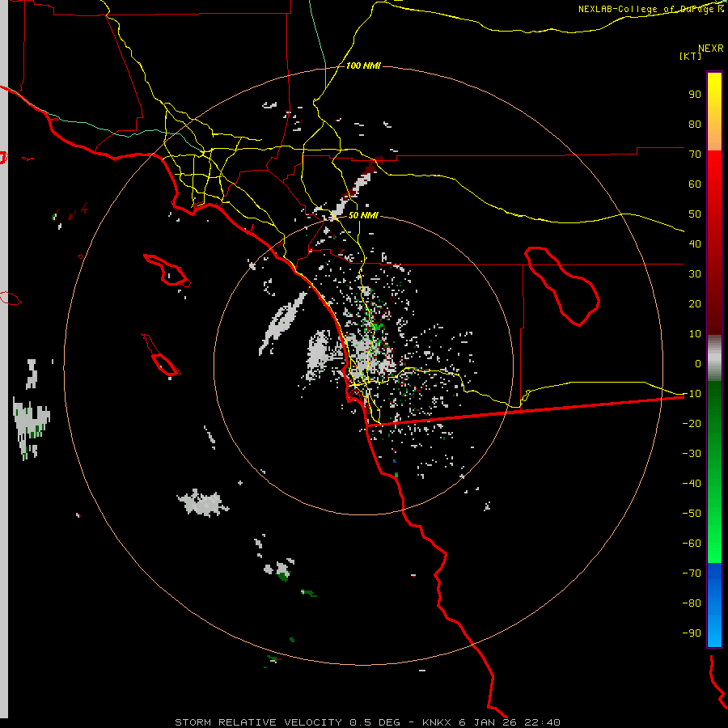Click the -40 scale label

pyautogui.click(x=692, y=484)
